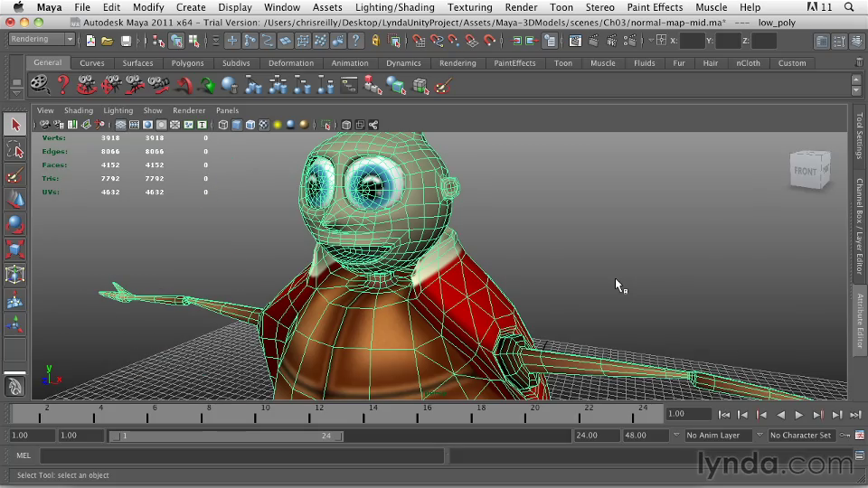Click the shelf trash can icon
Image resolution: width=868 pixels, height=488 pixels.
(x=859, y=62)
